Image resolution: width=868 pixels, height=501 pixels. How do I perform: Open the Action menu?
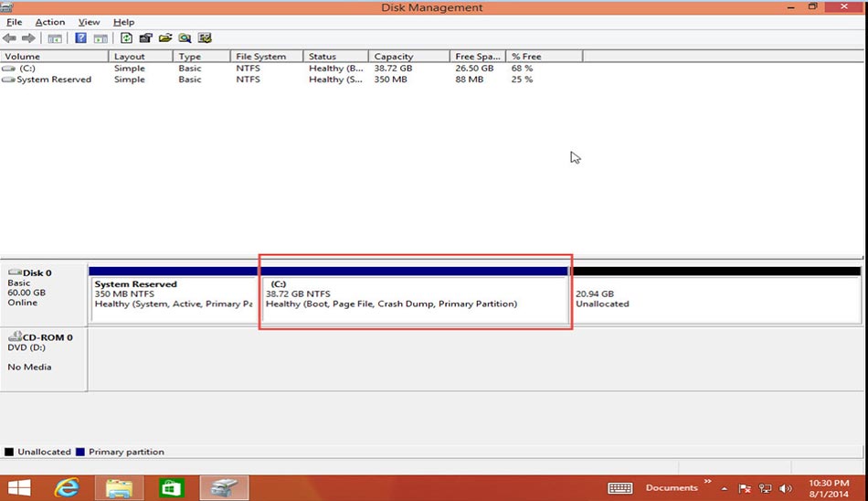tap(50, 22)
